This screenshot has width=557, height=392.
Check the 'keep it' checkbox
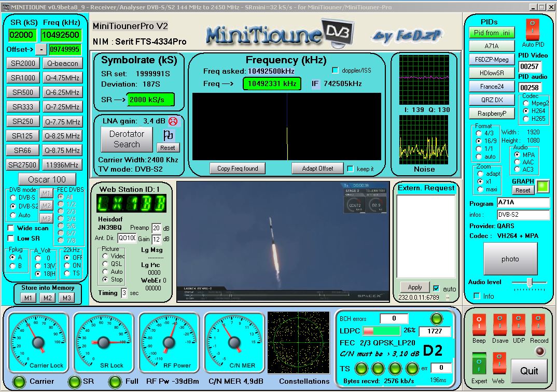(350, 169)
